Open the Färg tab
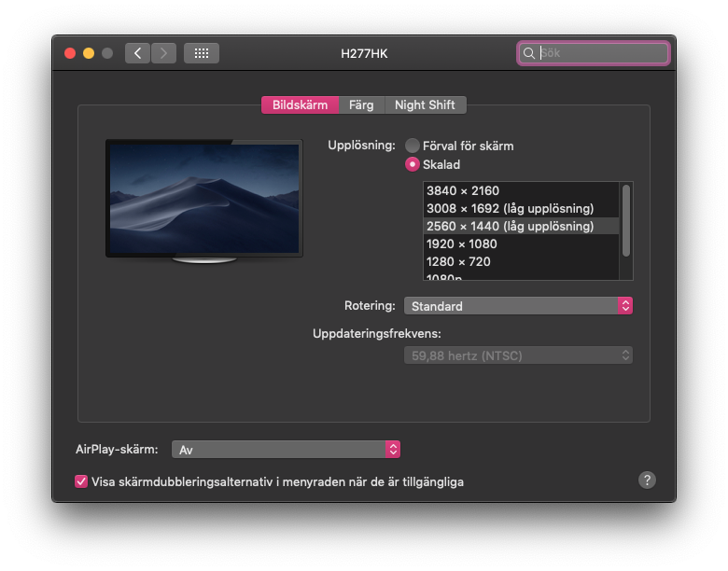The width and height of the screenshot is (728, 571). click(x=361, y=104)
